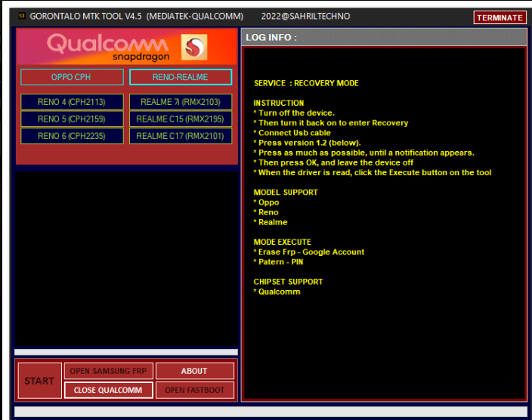The image size is (532, 420).
Task: Click the Snapdragon logo icon
Action: (194, 47)
